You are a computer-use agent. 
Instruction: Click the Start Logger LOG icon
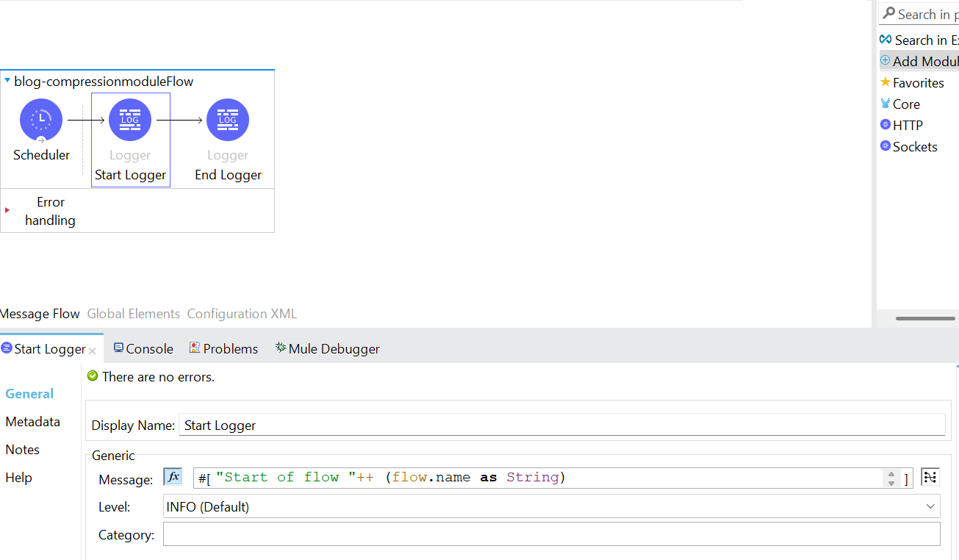click(130, 119)
